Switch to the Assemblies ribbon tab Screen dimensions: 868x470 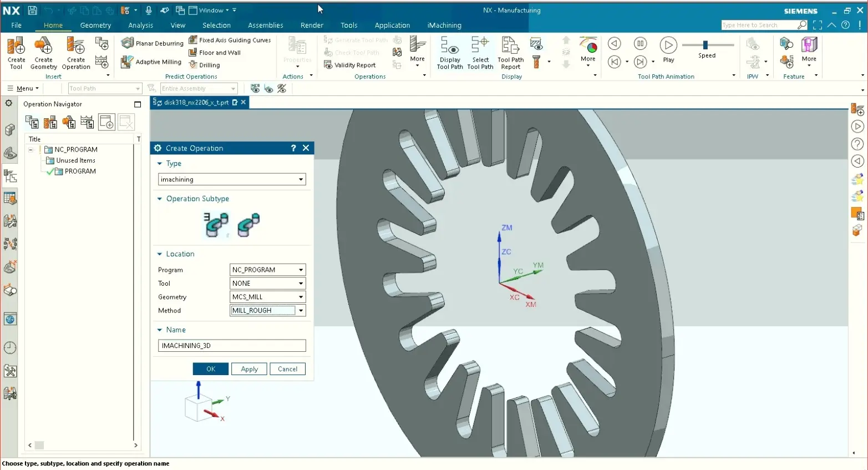(x=265, y=25)
